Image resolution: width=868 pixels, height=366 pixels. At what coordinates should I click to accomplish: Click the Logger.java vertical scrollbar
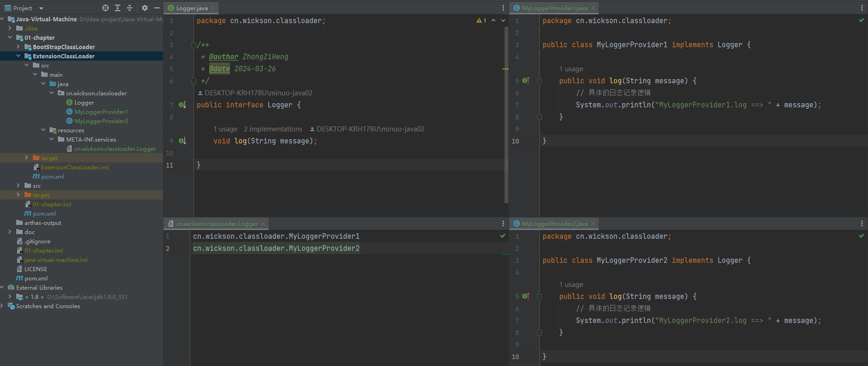506,116
